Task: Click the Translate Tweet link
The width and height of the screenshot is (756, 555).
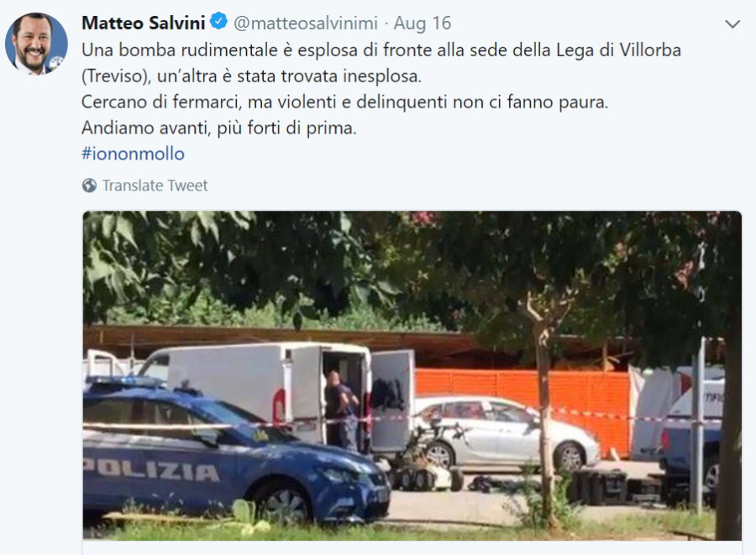Action: 155,186
